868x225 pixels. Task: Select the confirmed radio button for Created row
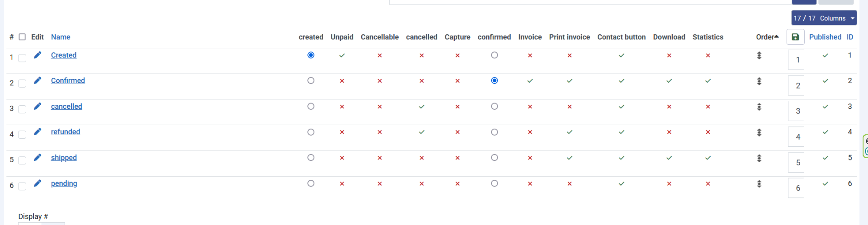(494, 55)
